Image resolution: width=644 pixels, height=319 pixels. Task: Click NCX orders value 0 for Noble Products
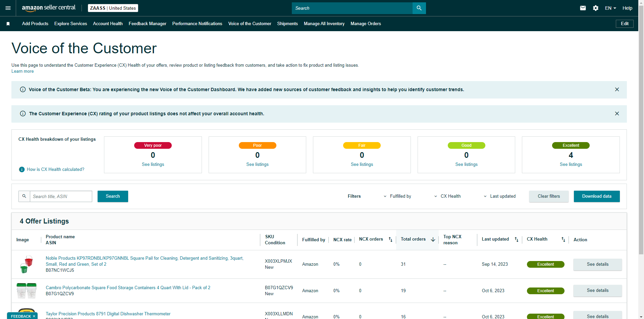click(360, 264)
